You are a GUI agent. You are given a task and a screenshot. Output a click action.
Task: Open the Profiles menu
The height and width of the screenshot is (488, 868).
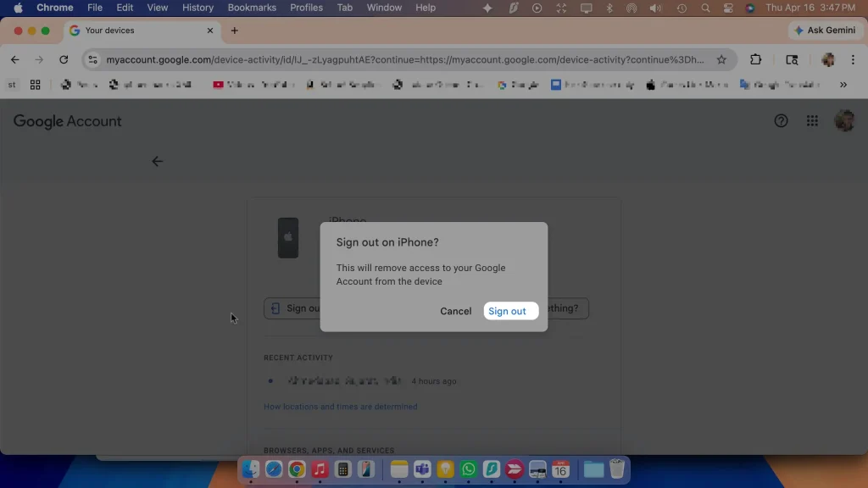pos(306,8)
